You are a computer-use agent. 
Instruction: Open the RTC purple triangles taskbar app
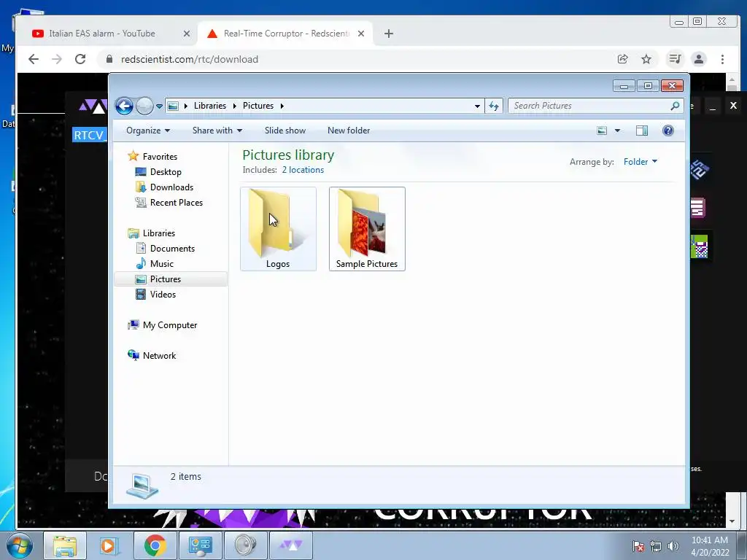(x=291, y=545)
